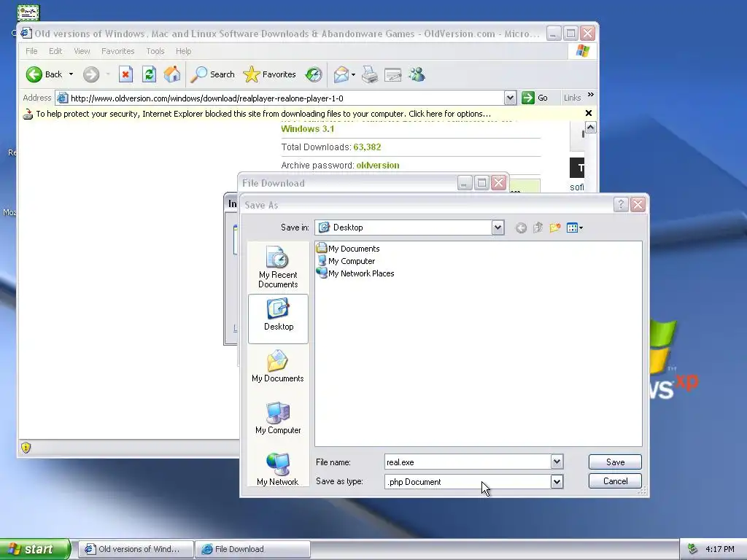
Task: Click the system tray network icon
Action: pyautogui.click(x=693, y=549)
